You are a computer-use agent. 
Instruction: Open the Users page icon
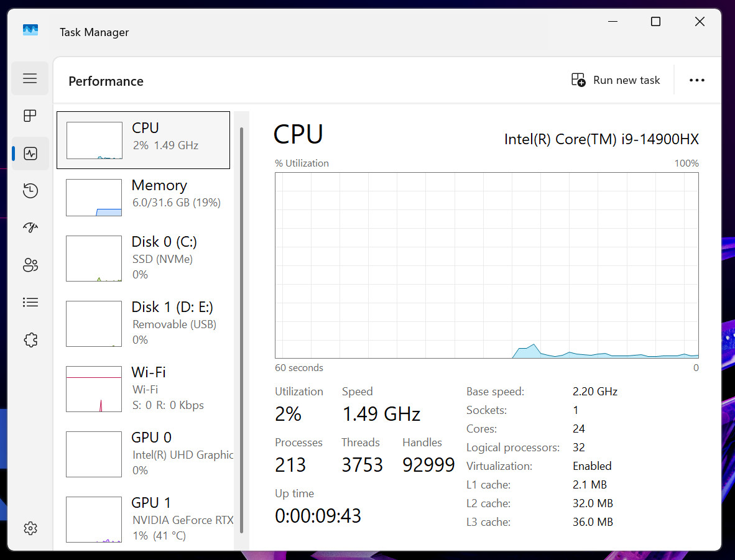(30, 265)
